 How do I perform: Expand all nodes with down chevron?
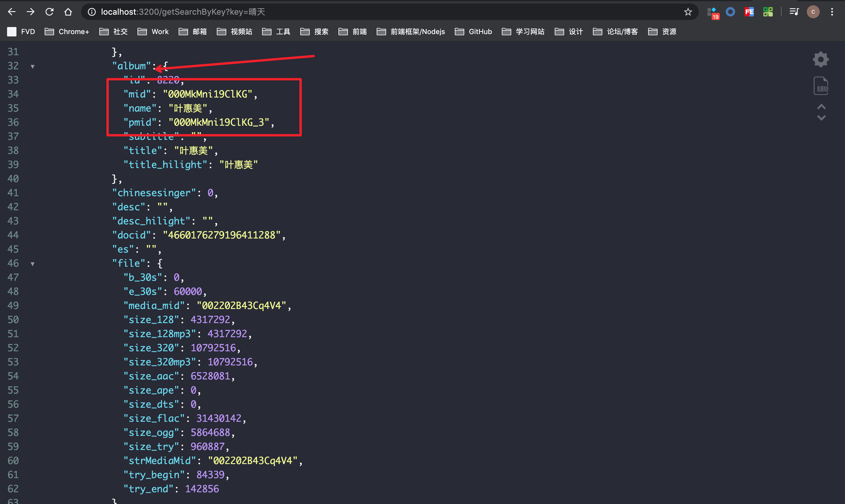coord(821,118)
